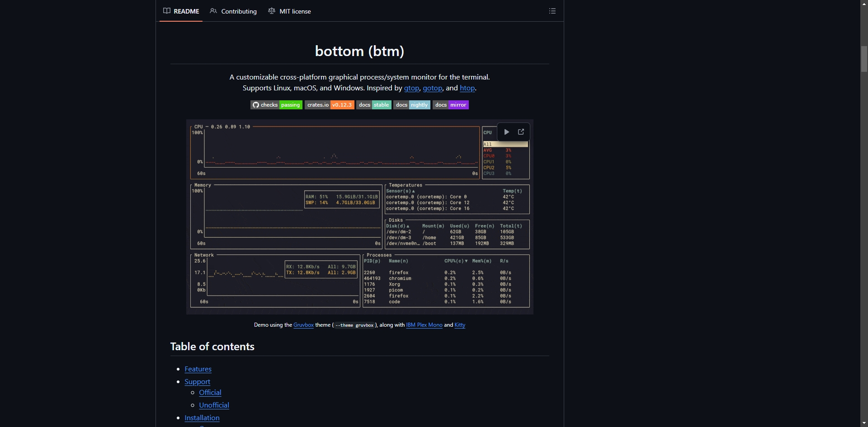The width and height of the screenshot is (868, 427).
Task: Click the docs nightly badge
Action: point(411,105)
